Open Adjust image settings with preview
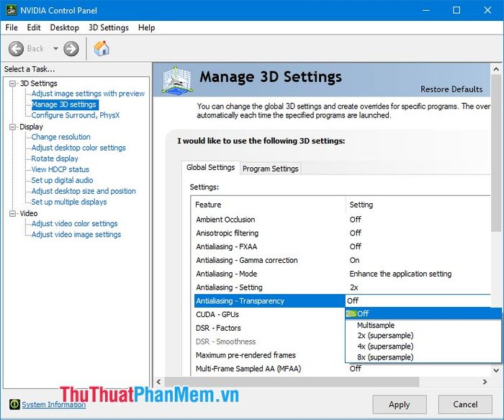 [88, 94]
